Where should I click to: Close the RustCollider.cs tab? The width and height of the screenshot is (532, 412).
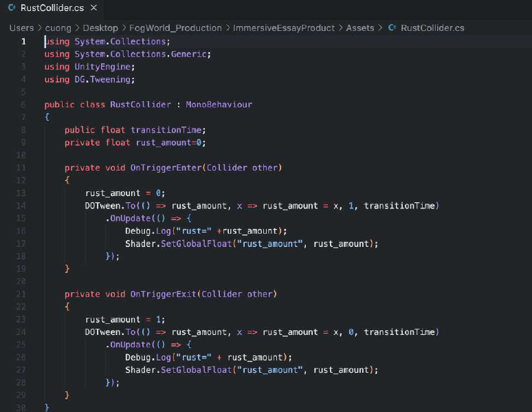[93, 8]
